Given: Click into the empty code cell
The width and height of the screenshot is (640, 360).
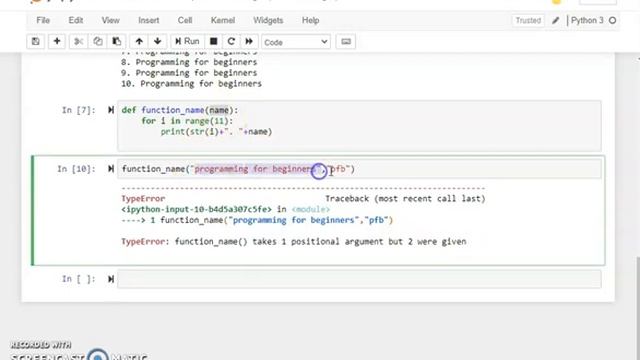Looking at the screenshot, I should click(359, 279).
